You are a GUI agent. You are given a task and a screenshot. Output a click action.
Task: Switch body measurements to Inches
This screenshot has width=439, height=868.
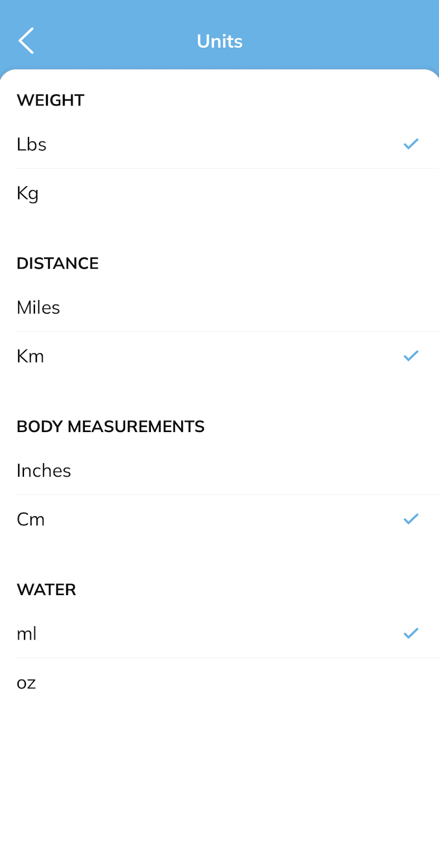[44, 470]
